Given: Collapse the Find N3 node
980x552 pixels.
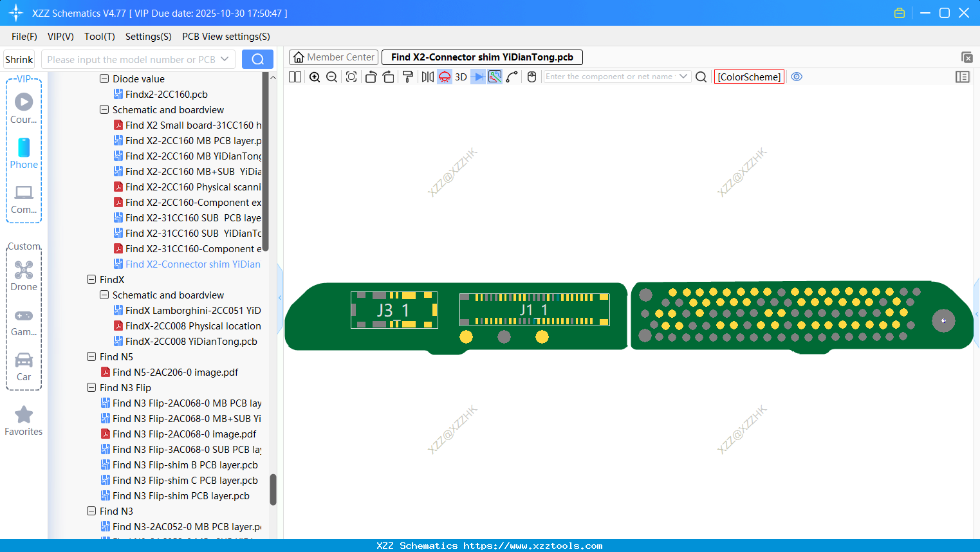Looking at the screenshot, I should coord(91,511).
